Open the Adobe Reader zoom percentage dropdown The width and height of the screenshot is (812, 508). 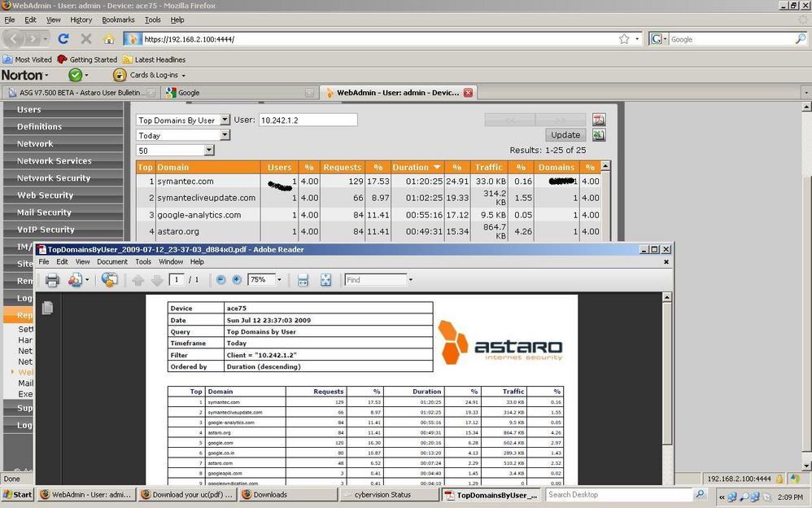click(x=280, y=280)
